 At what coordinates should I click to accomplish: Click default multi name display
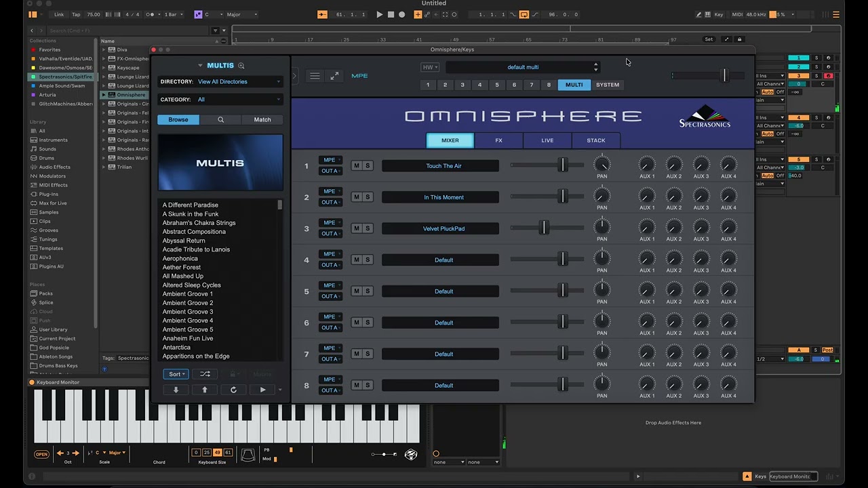521,67
